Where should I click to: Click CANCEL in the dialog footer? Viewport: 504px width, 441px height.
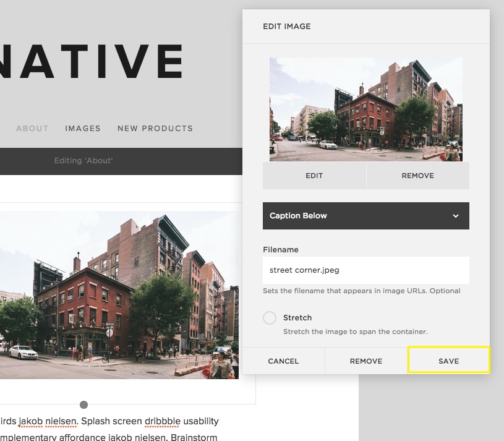point(283,361)
